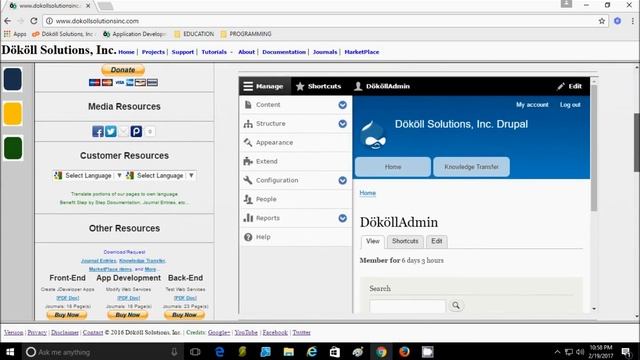The height and width of the screenshot is (360, 640).
Task: Open Windows Store from the taskbar
Action: 335,351
